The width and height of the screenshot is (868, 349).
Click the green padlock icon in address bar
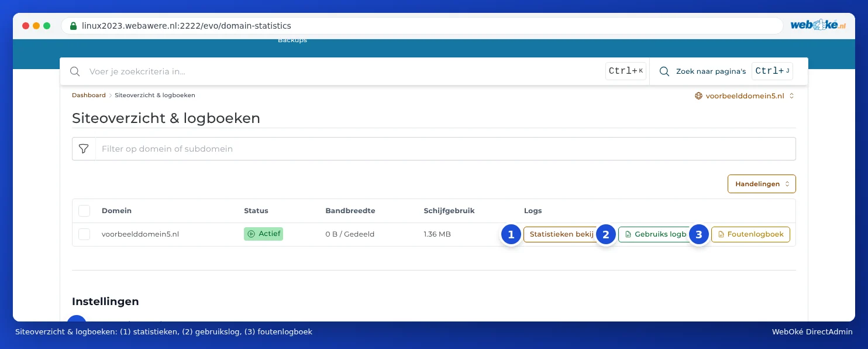point(73,26)
